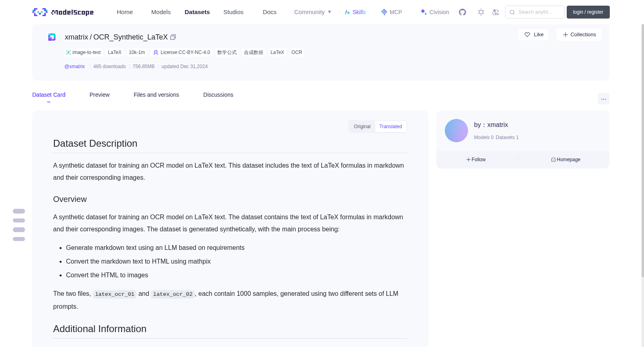Show the Original description text

point(362,127)
